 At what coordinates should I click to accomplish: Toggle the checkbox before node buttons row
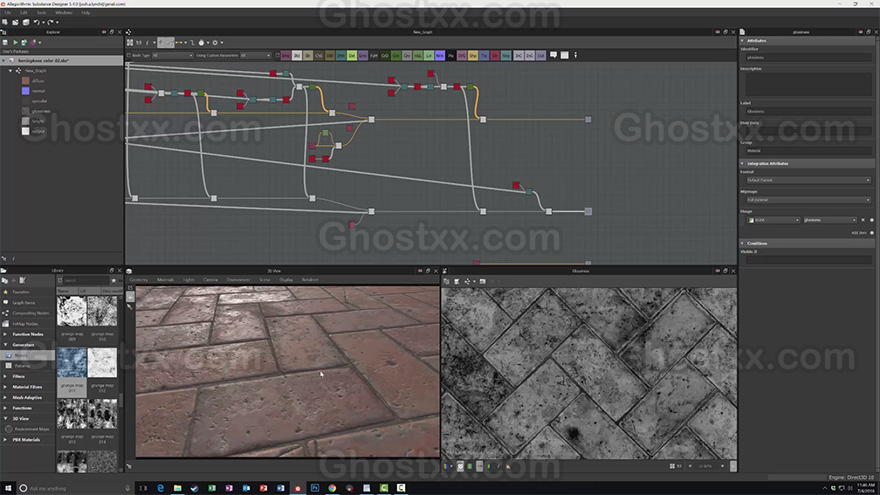pyautogui.click(x=278, y=56)
